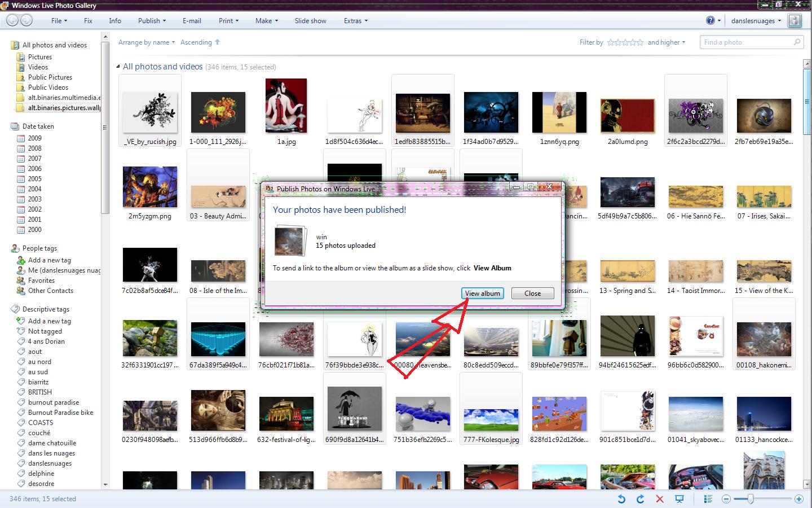The width and height of the screenshot is (812, 508).
Task: Set filter to first star rating
Action: point(611,42)
